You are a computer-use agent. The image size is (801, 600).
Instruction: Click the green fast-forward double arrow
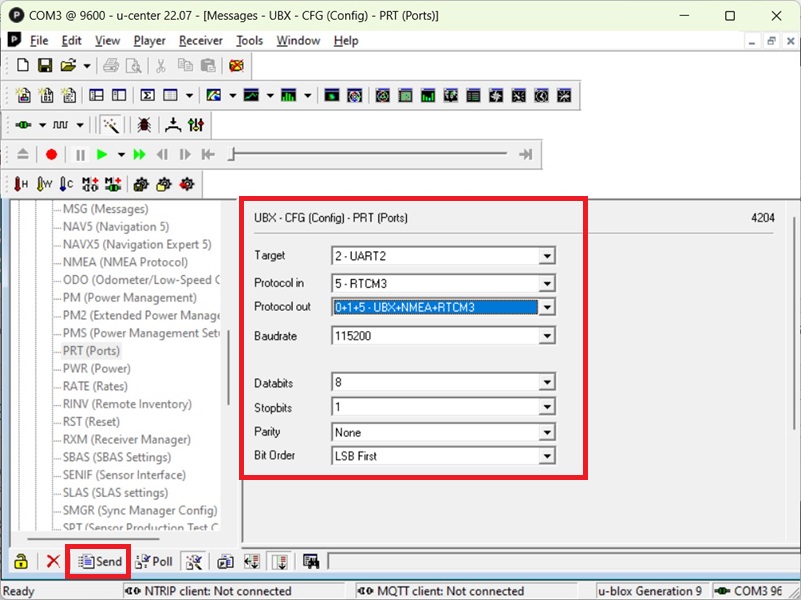pyautogui.click(x=139, y=155)
